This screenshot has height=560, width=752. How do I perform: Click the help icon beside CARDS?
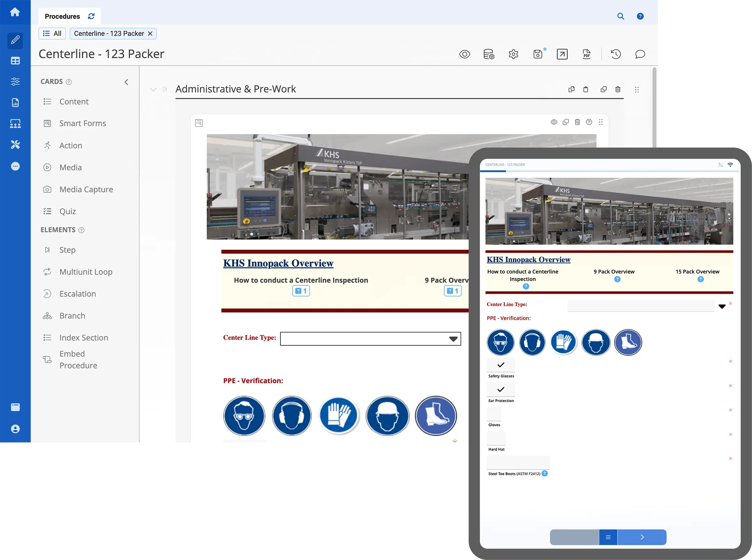pos(69,82)
